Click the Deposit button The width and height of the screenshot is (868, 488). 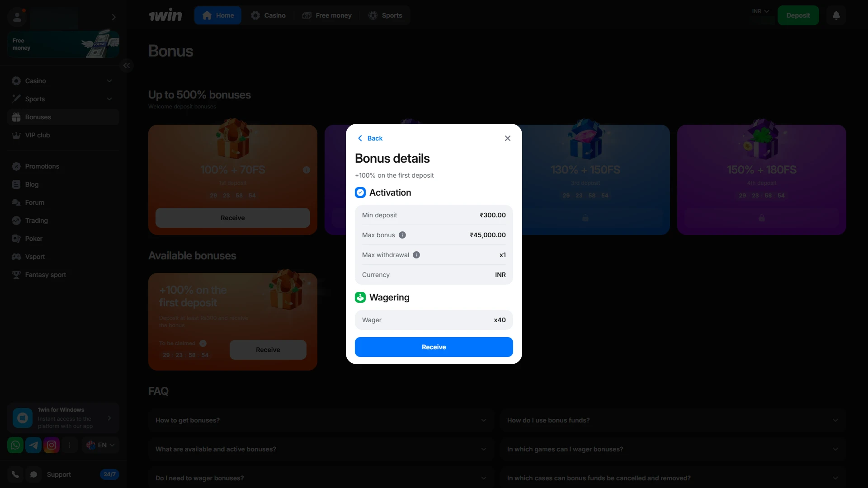pos(798,15)
